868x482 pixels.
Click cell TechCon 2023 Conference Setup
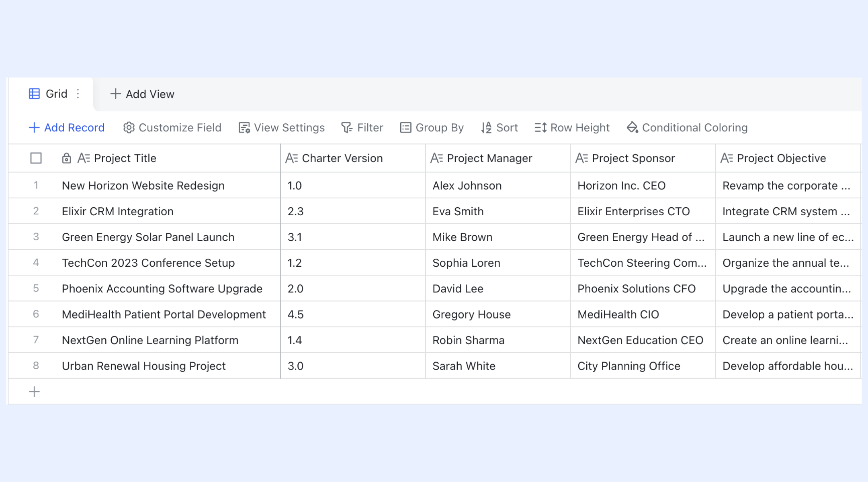pos(168,263)
